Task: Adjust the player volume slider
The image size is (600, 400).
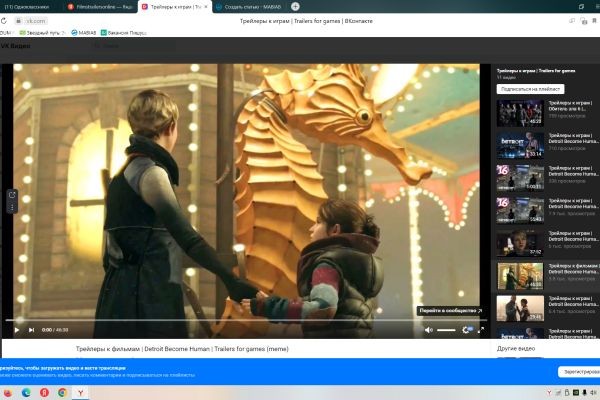Action: pyautogui.click(x=446, y=330)
